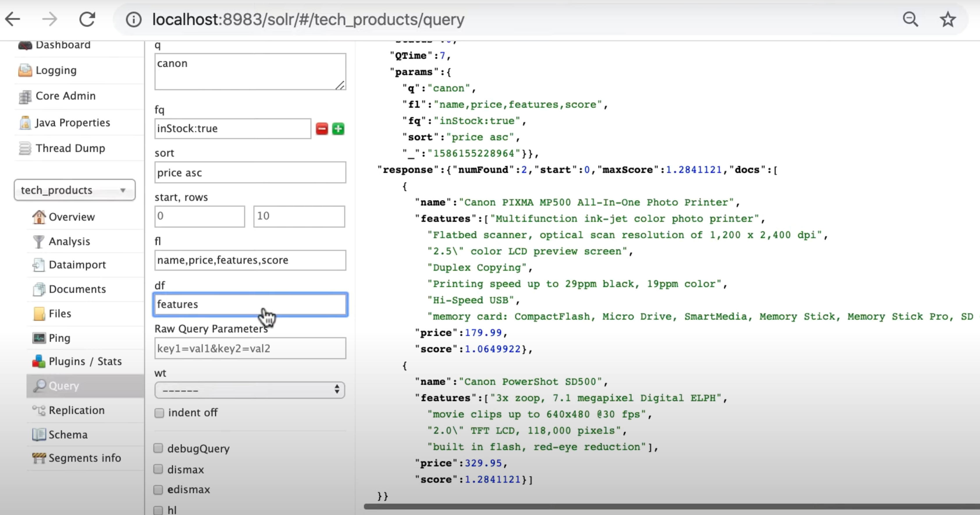Tick the debugQuery checkbox

coord(158,448)
